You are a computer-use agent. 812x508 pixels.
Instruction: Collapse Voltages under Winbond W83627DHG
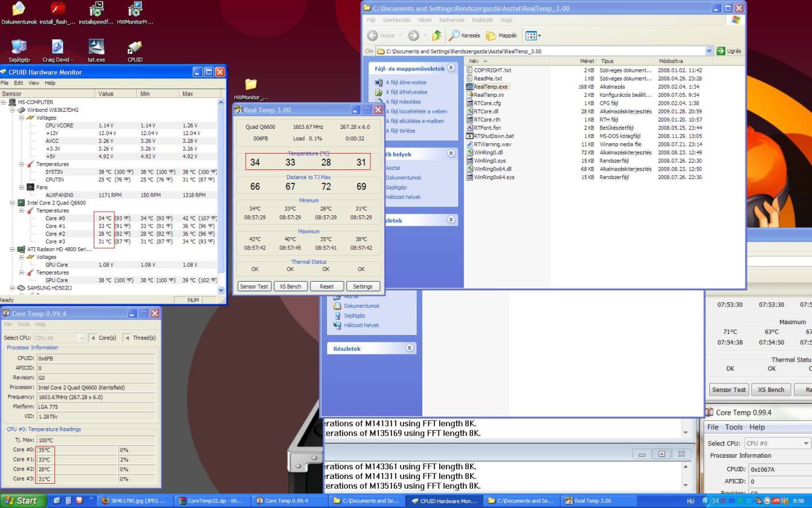click(x=22, y=118)
